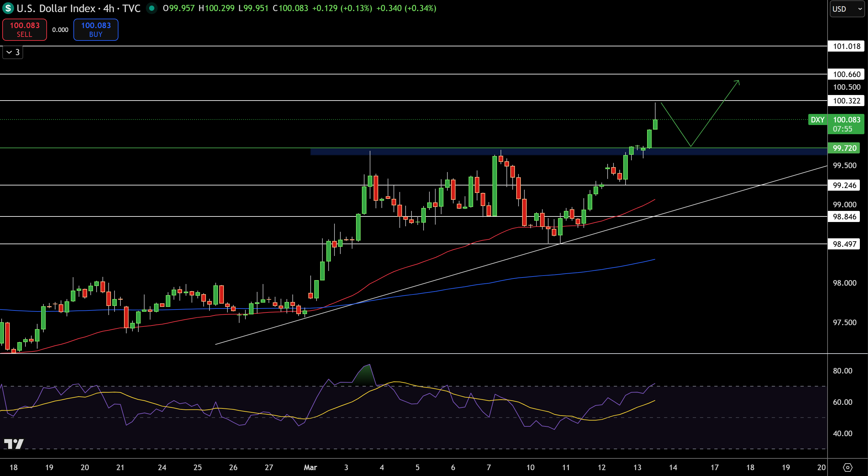Click the TradingView logo icon
This screenshot has width=868, height=476.
click(14, 444)
